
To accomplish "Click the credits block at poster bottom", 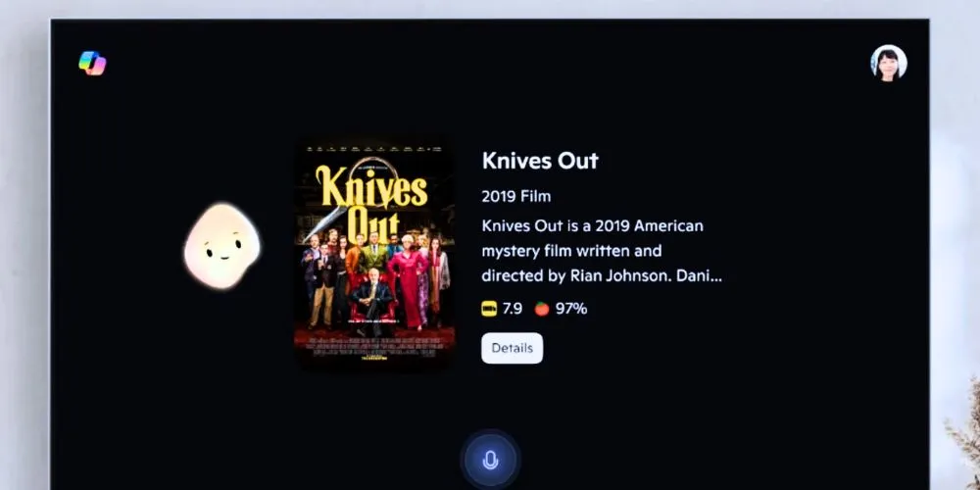I will coord(374,348).
